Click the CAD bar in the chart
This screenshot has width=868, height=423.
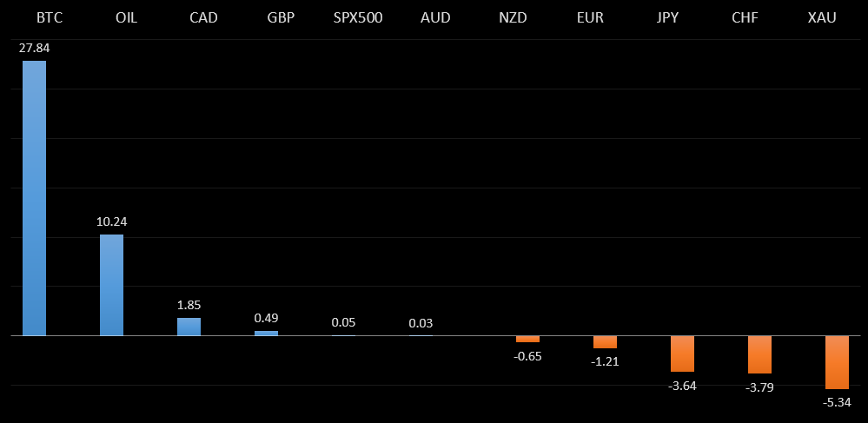click(x=189, y=327)
